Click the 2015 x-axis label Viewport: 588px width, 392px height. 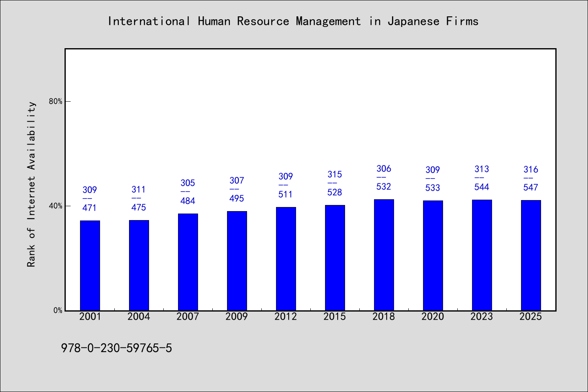click(x=335, y=316)
